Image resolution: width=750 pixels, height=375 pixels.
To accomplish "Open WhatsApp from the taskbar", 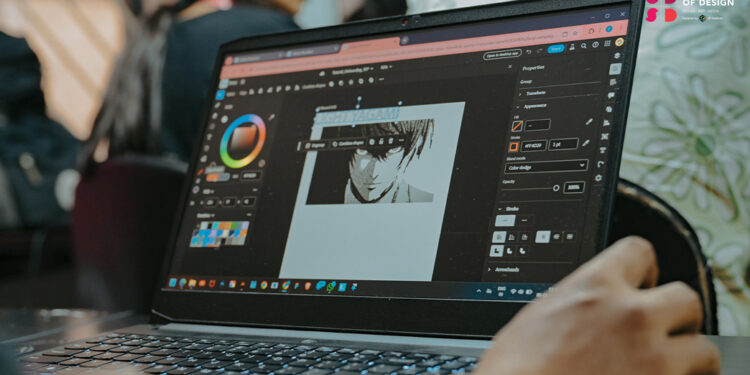I will [331, 286].
